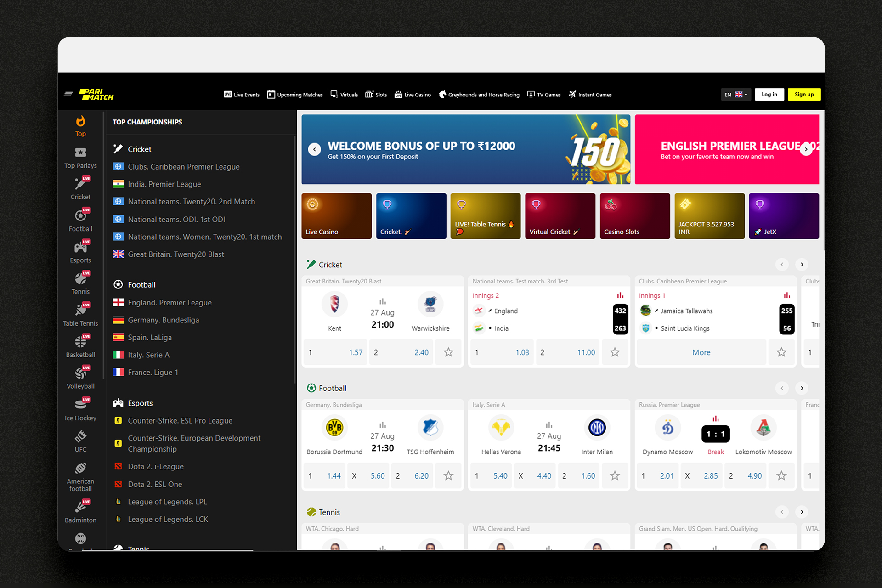Screen dimensions: 882x588
Task: Open Live Events in top navigation
Action: click(242, 95)
